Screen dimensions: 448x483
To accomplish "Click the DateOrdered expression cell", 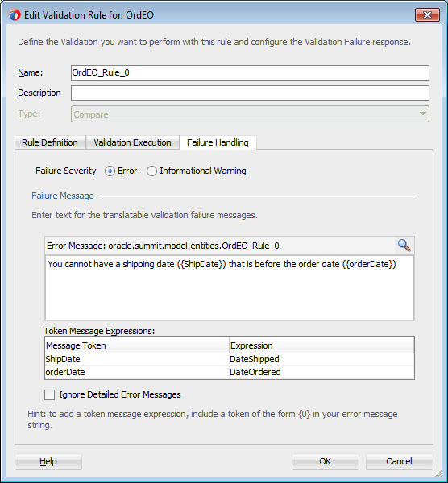I will click(321, 372).
